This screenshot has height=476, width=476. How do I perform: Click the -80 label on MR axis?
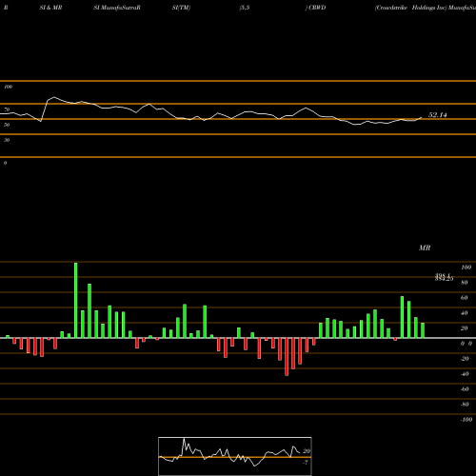pos(465,405)
